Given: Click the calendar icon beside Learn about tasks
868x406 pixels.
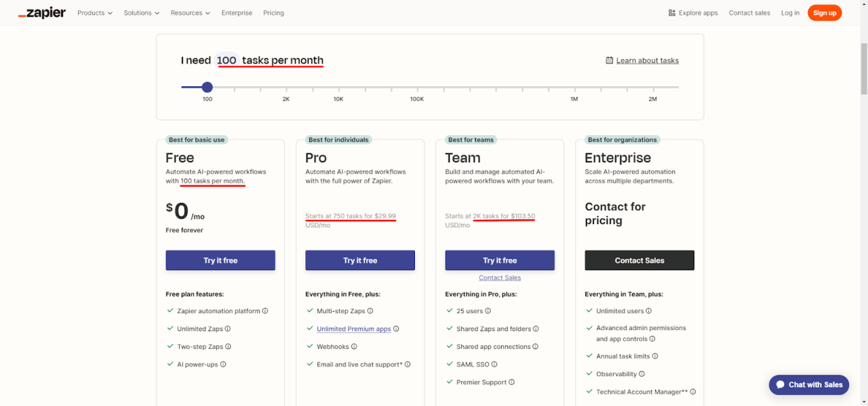Looking at the screenshot, I should 610,60.
